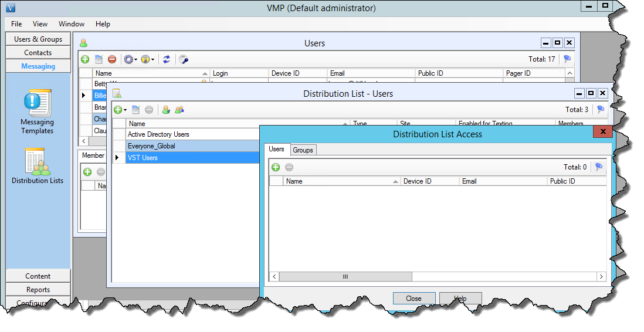This screenshot has width=644, height=332.
Task: Click the blue refresh arrows in Users toolbar
Action: 167,59
